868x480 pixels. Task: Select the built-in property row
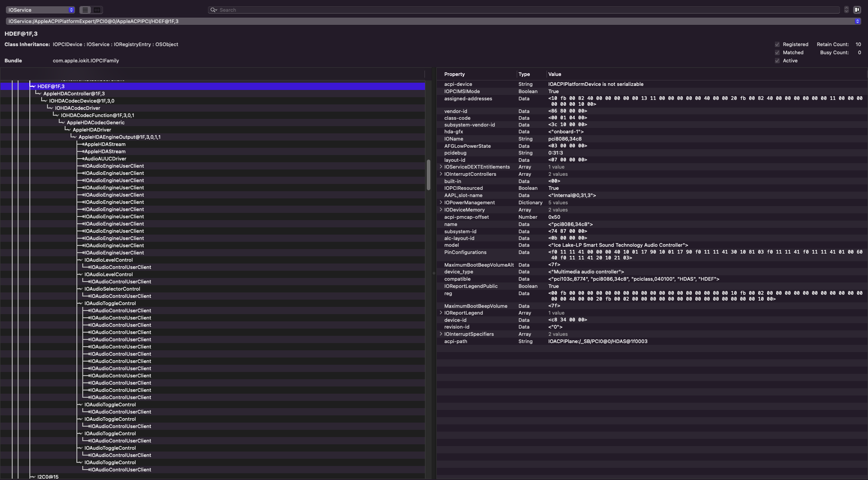(x=651, y=181)
